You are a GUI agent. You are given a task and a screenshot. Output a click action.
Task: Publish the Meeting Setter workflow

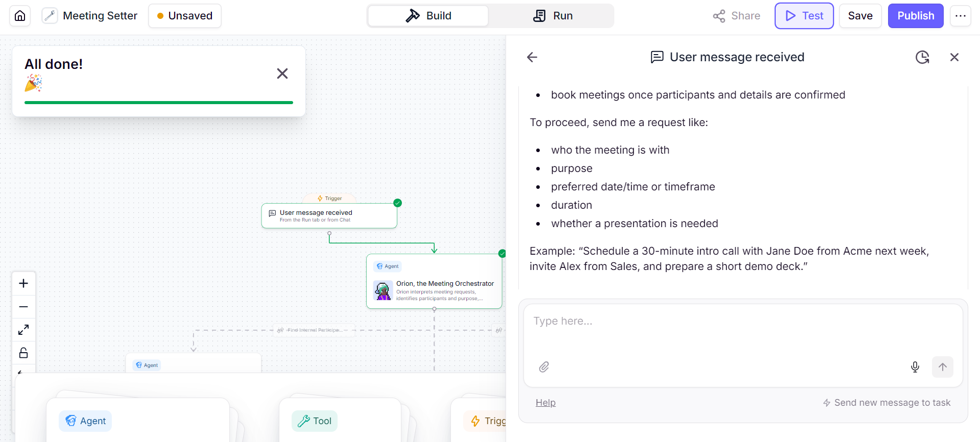(915, 16)
